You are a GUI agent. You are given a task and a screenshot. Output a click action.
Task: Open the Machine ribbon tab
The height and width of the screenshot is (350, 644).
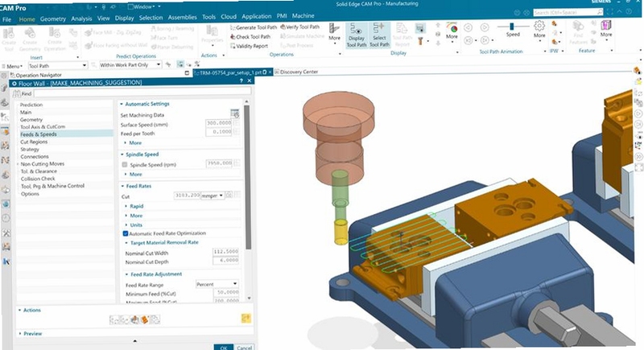[303, 15]
